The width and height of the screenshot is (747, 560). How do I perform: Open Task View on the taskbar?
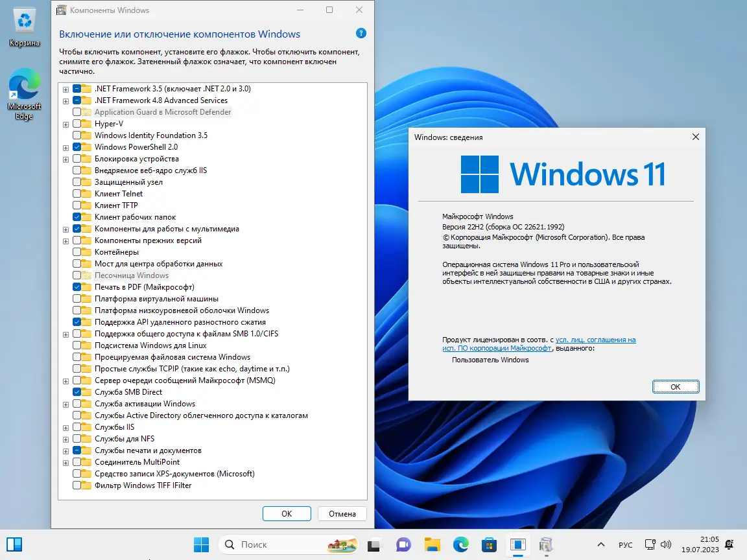374,544
